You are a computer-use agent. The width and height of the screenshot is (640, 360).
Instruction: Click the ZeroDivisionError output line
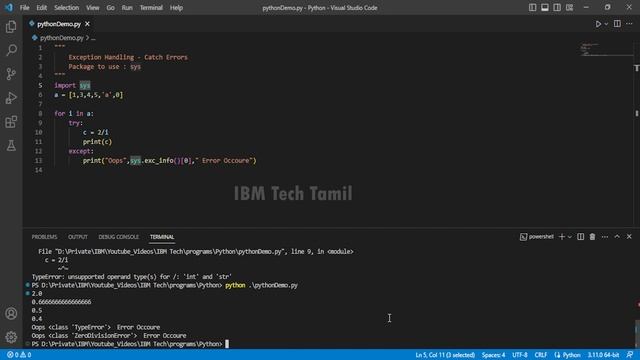pos(109,336)
